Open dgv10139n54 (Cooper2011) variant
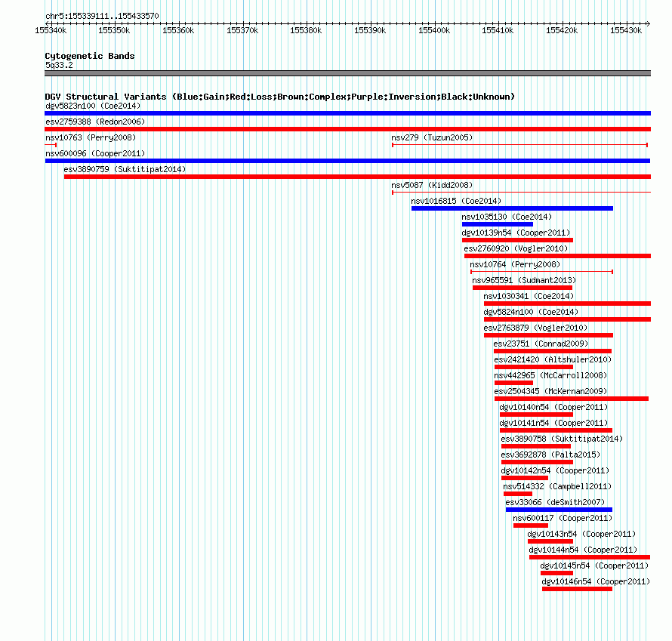This screenshot has height=641, width=672. pos(516,233)
